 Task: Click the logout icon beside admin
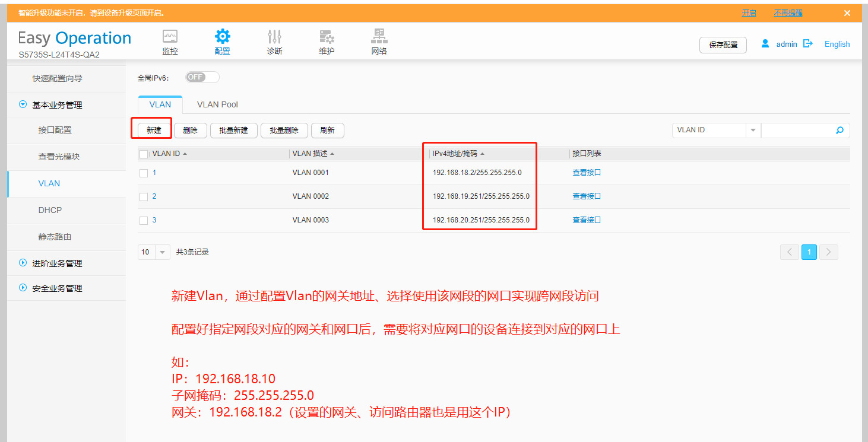[x=807, y=43]
